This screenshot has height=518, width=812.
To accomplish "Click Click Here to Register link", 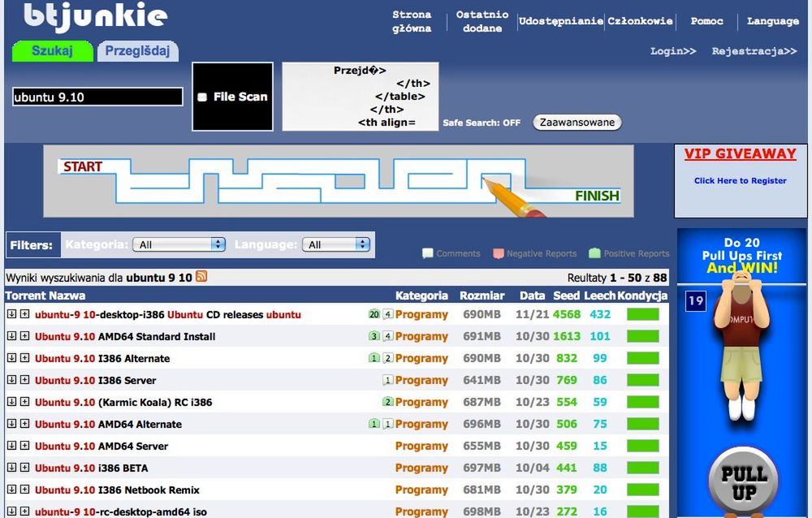I will pos(740,180).
